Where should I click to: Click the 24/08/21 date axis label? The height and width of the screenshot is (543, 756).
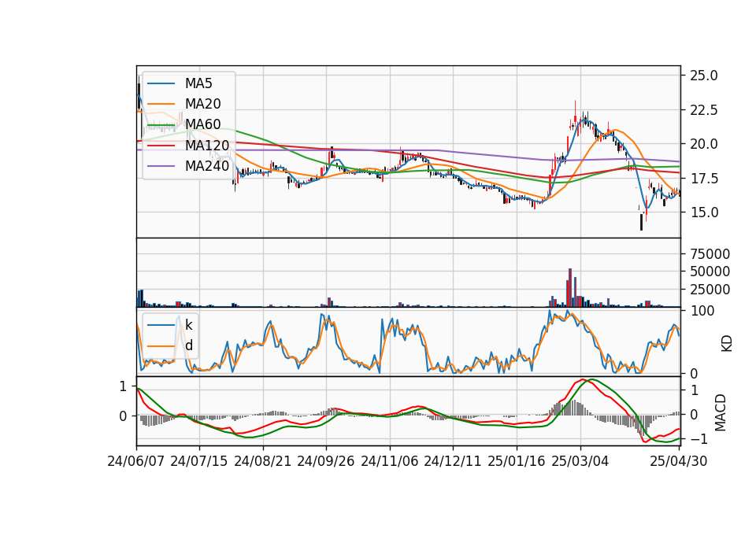click(263, 461)
